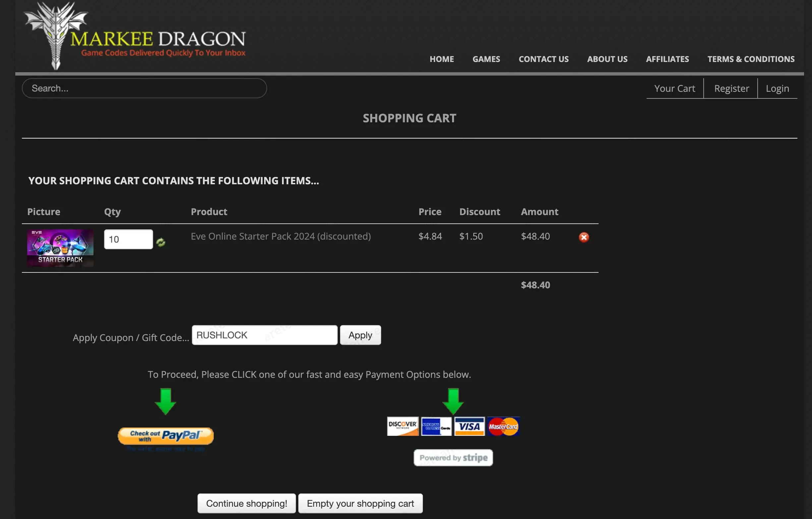
Task: Click the Eve Online Starter Pack thumbnail
Action: click(60, 248)
